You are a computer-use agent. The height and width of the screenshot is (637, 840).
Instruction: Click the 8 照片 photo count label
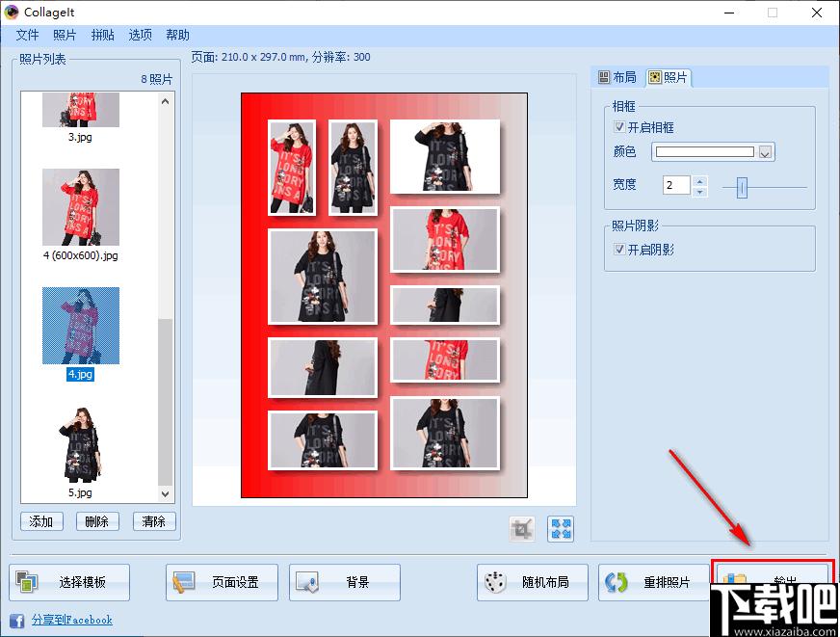pyautogui.click(x=157, y=79)
